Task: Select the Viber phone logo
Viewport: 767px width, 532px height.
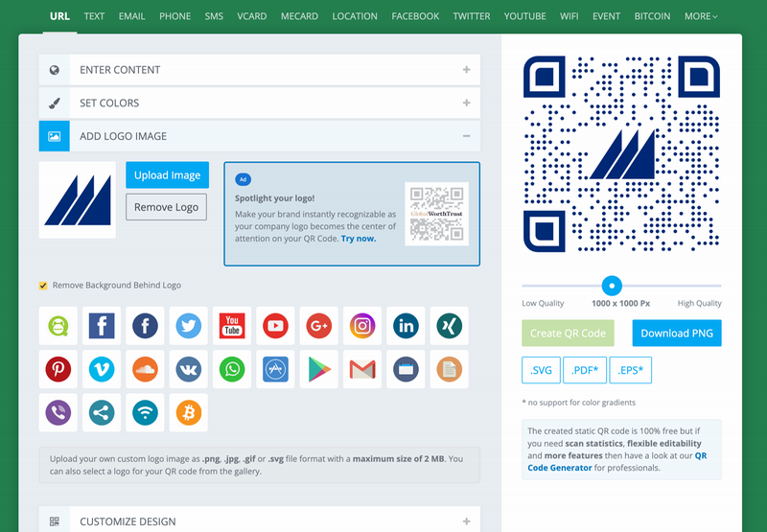Action: 58,413
